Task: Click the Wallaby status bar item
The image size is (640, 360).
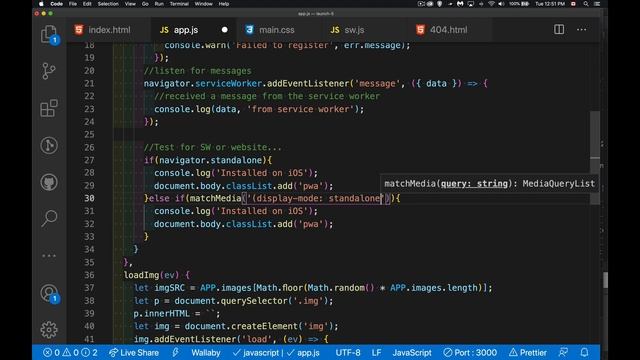Action: (206, 353)
